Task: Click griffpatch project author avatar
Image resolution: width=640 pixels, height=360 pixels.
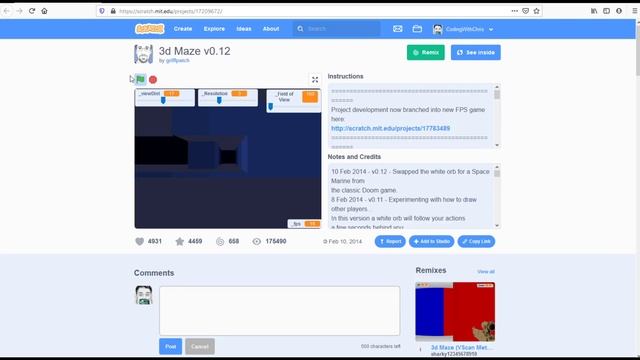Action: (x=144, y=54)
